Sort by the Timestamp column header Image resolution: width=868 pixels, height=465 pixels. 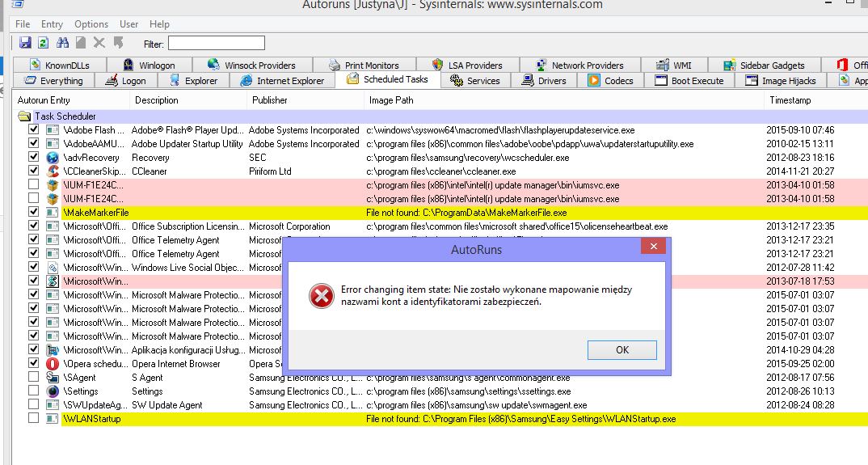(x=816, y=100)
